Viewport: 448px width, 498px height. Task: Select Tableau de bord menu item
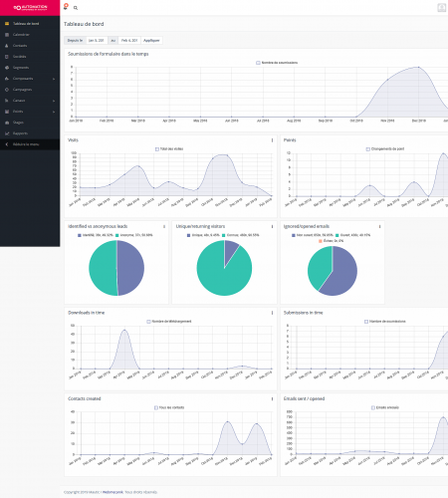(x=30, y=24)
